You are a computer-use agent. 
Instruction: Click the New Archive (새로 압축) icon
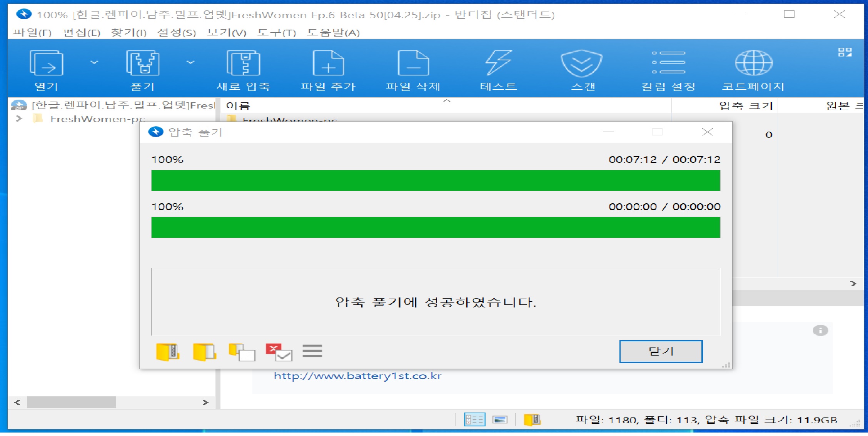(x=243, y=63)
